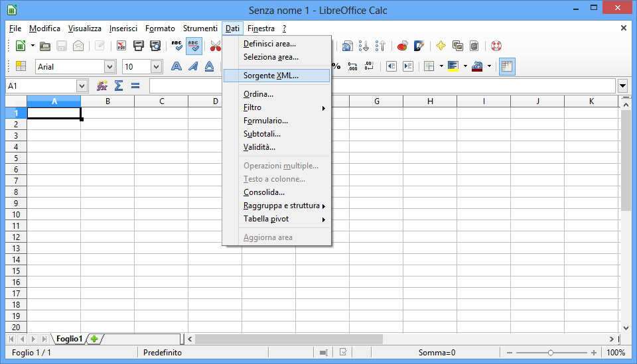
Task: Open the background color picker arrow
Action: [465, 66]
